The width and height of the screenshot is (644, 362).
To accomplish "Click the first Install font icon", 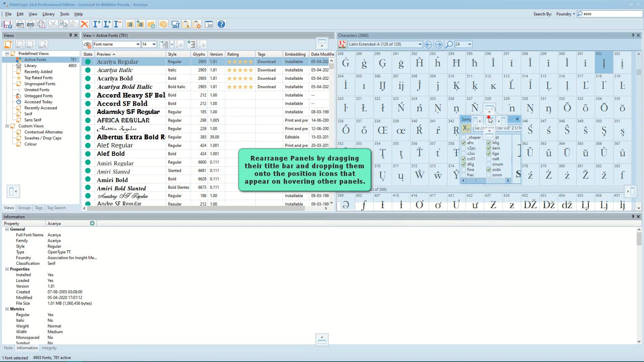I will 97,24.
